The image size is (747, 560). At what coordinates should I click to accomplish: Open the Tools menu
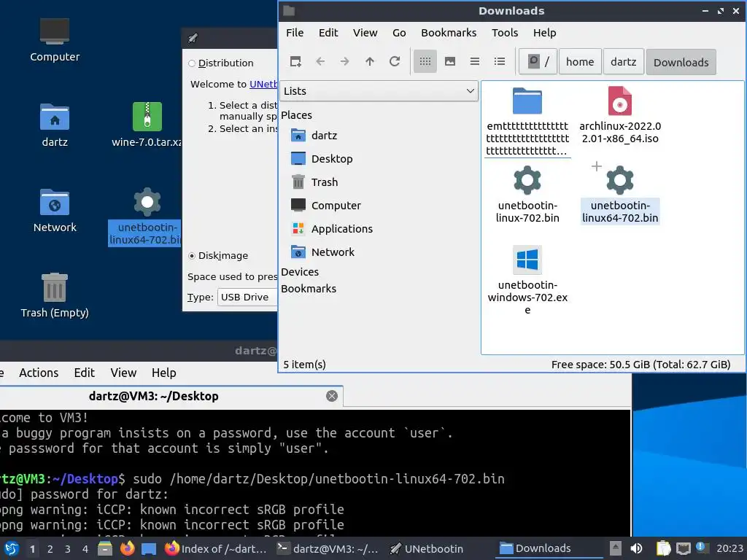pos(505,33)
